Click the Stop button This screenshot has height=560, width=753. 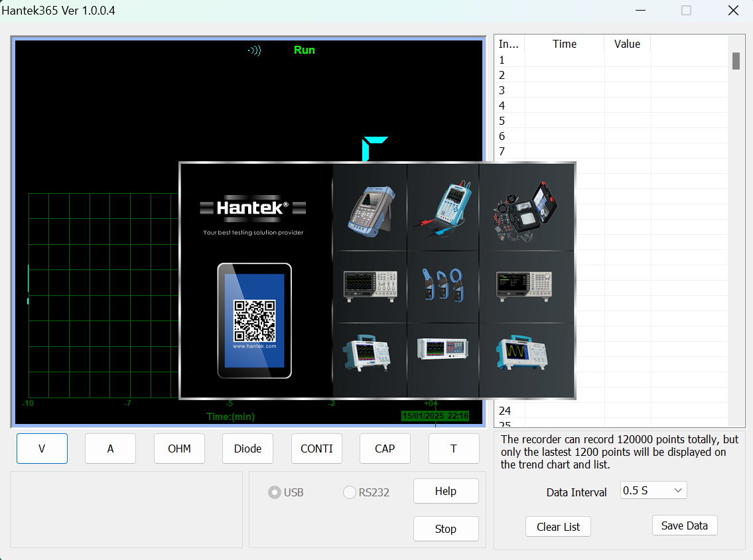[446, 529]
